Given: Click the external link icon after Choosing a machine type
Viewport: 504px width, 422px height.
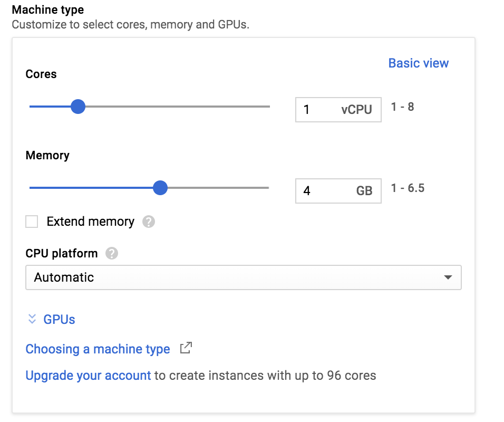Looking at the screenshot, I should pyautogui.click(x=186, y=348).
